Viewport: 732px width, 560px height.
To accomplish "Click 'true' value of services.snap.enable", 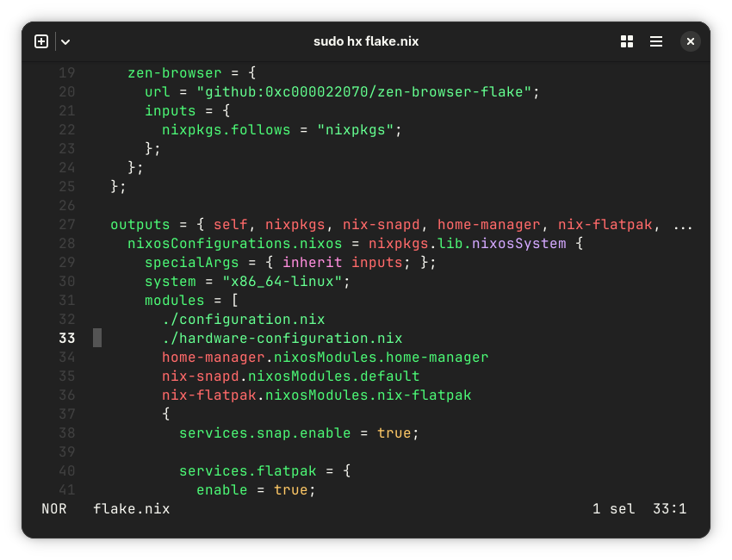I will pyautogui.click(x=394, y=432).
